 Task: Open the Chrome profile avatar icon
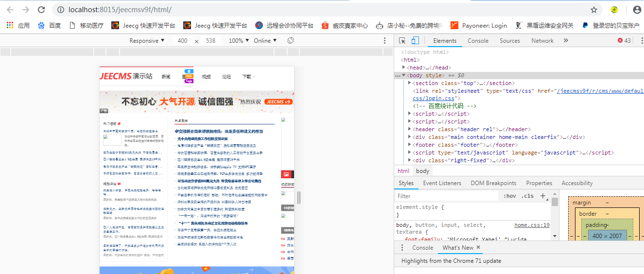(x=637, y=10)
